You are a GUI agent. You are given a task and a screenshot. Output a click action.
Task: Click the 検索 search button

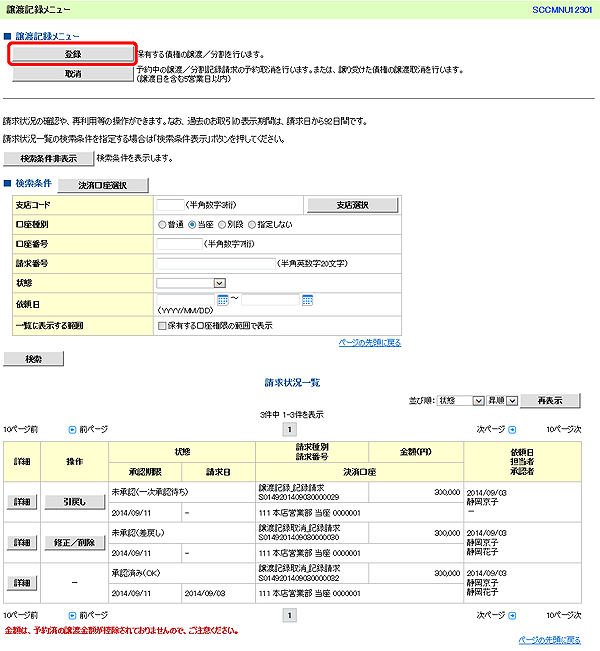coord(34,359)
